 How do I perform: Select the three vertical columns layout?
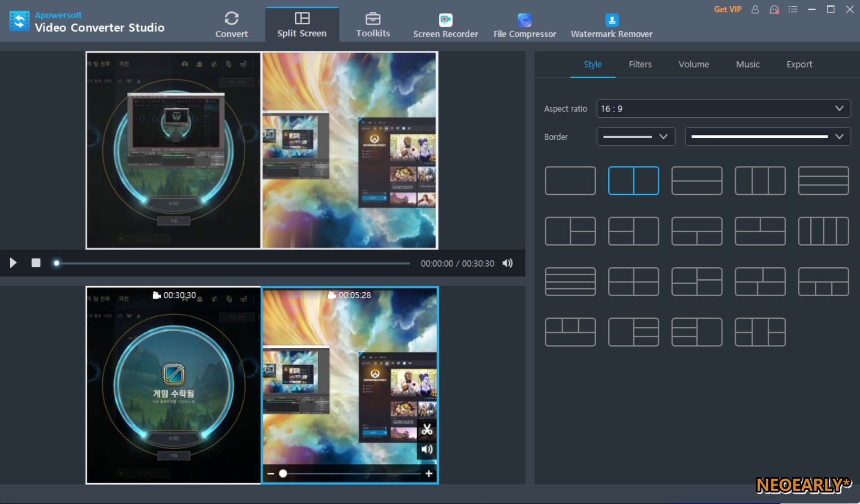click(760, 181)
